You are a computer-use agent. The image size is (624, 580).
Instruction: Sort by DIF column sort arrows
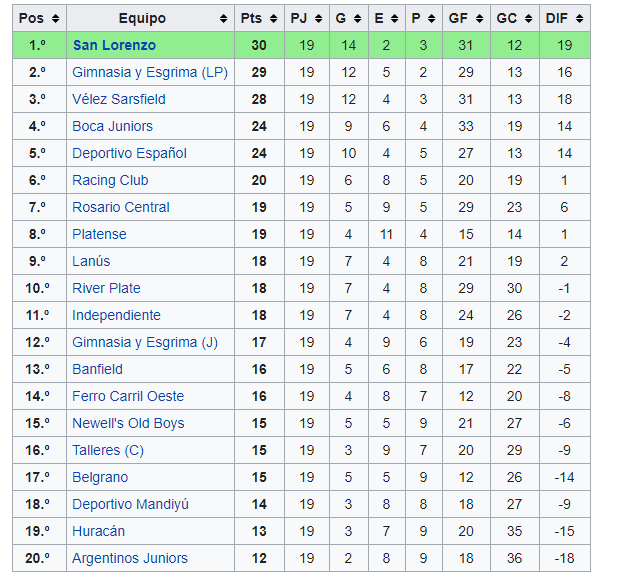click(579, 18)
